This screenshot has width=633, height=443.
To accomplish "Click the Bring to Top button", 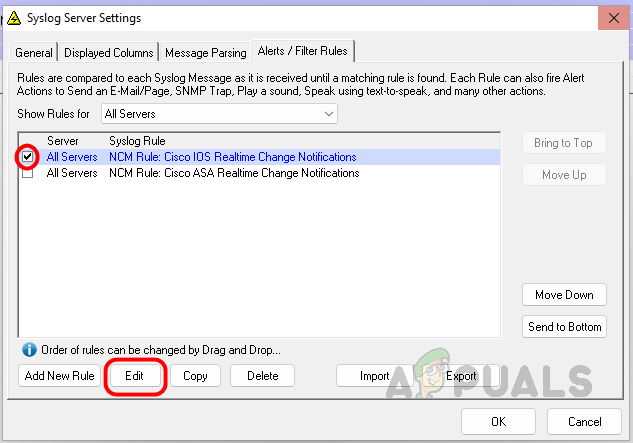I will (564, 143).
